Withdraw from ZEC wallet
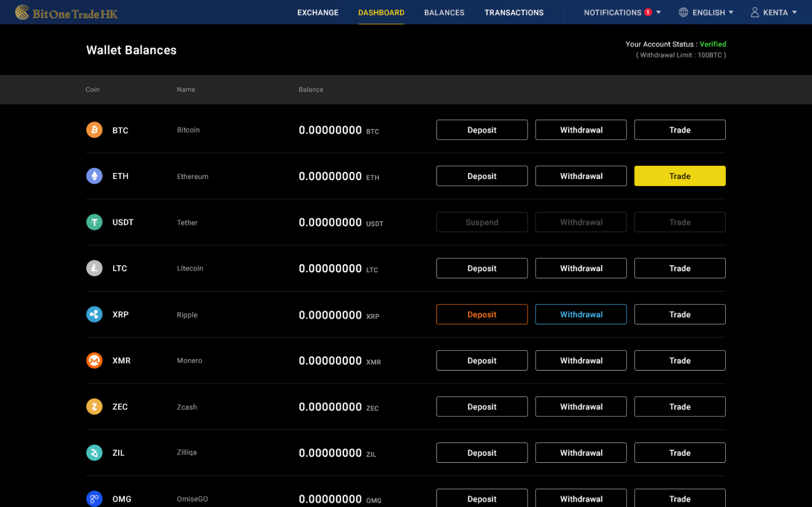The width and height of the screenshot is (812, 507). (581, 406)
